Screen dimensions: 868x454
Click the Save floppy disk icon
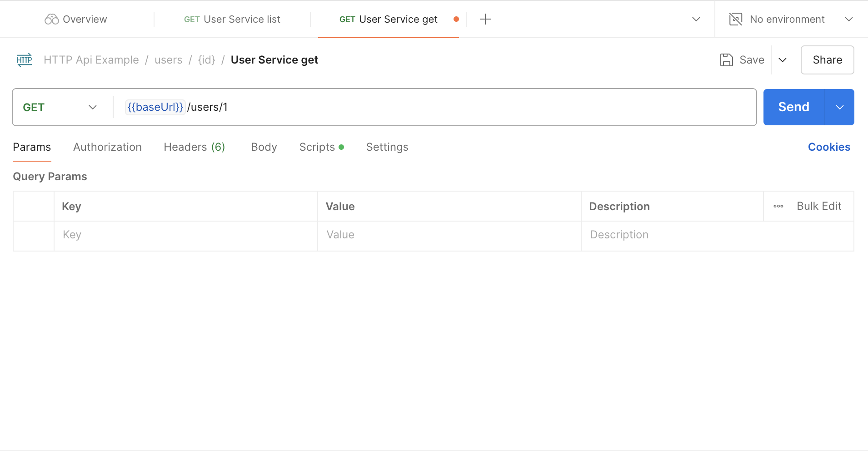(x=726, y=60)
